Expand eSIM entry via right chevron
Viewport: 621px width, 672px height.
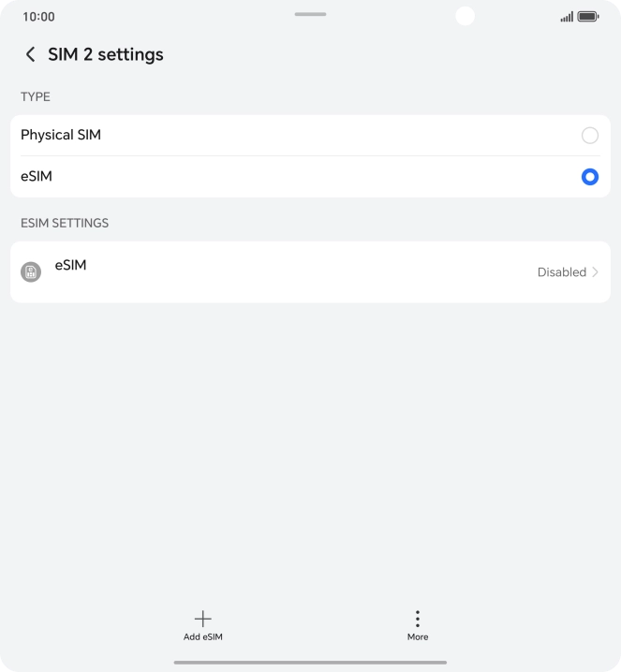tap(596, 272)
